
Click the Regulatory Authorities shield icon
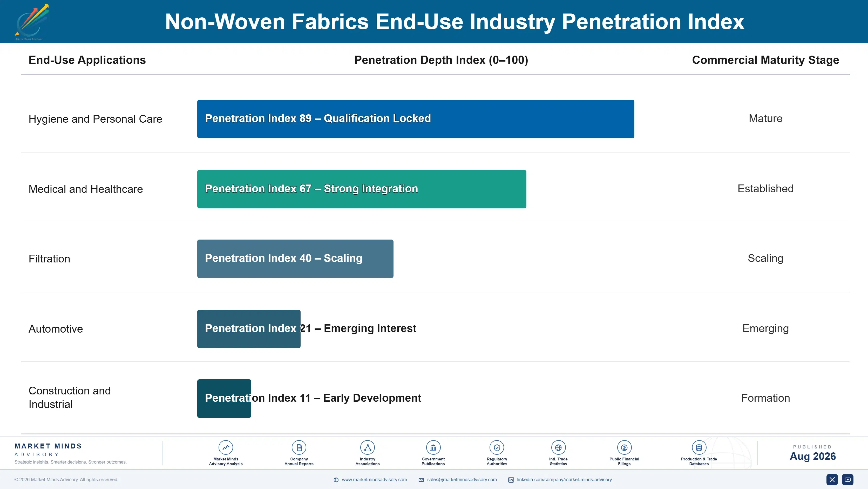click(x=497, y=447)
